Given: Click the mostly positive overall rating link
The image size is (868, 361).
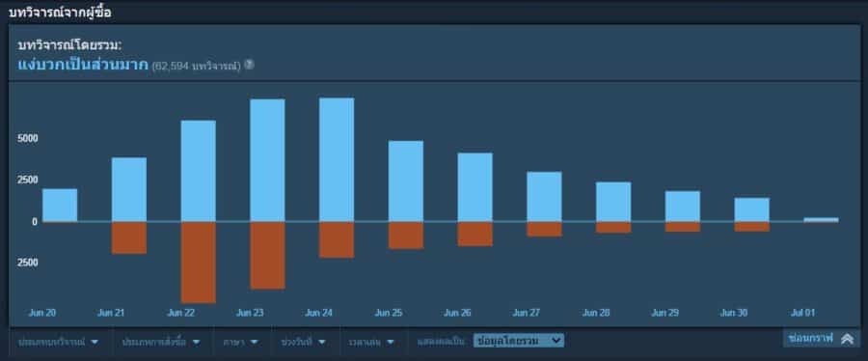Looking at the screenshot, I should pyautogui.click(x=83, y=65).
